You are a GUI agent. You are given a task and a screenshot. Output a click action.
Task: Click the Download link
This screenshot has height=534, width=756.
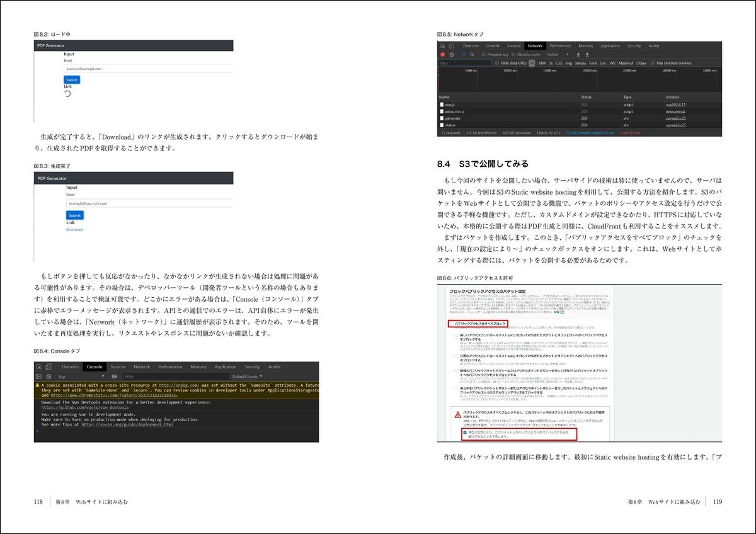[x=74, y=229]
